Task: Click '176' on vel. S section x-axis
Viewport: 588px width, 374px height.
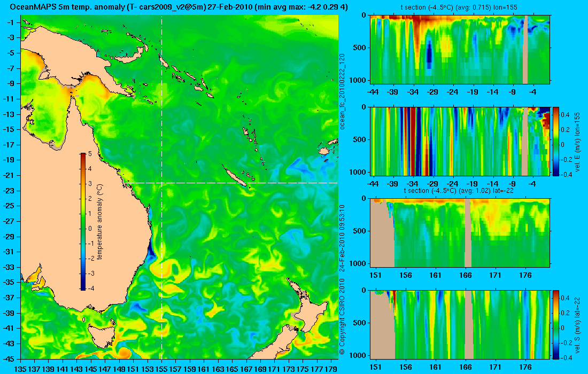Action: (525, 367)
